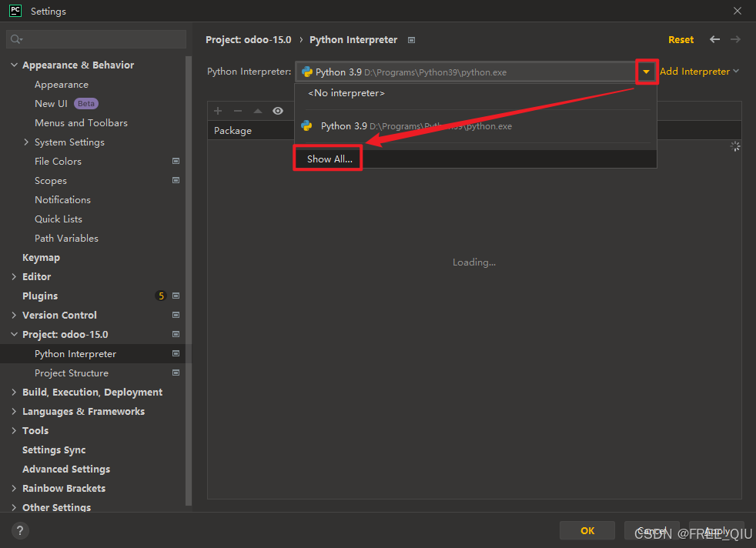Close the Settings dialog
Screen dimensions: 756x548
pos(738,11)
